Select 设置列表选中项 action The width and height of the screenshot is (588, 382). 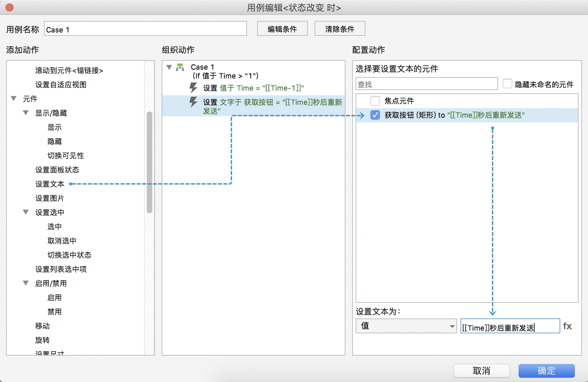61,269
